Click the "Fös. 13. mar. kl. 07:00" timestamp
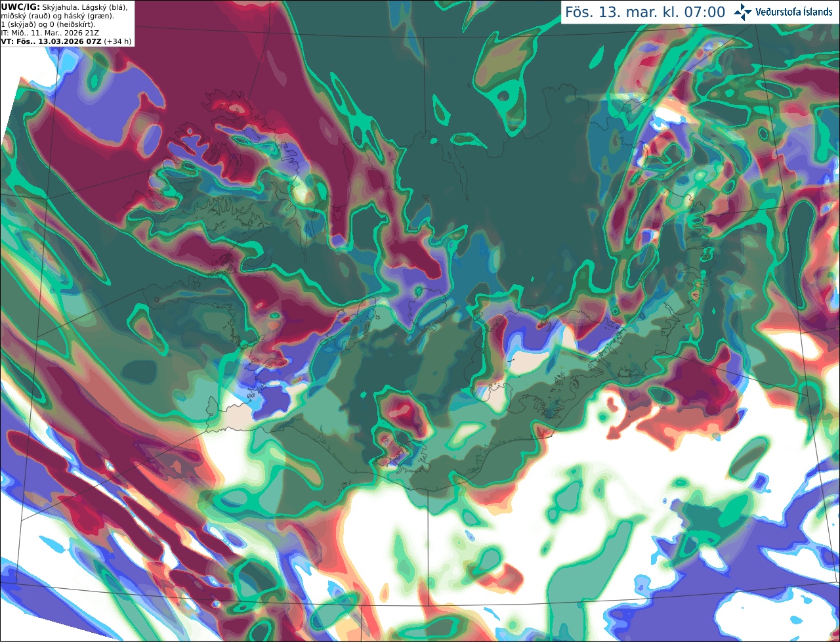The image size is (840, 642). point(645,12)
